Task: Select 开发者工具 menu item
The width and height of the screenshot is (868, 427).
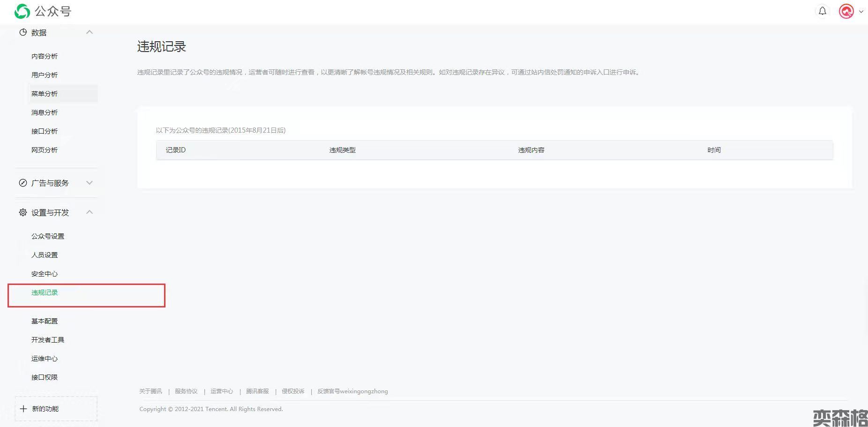Action: click(x=48, y=340)
